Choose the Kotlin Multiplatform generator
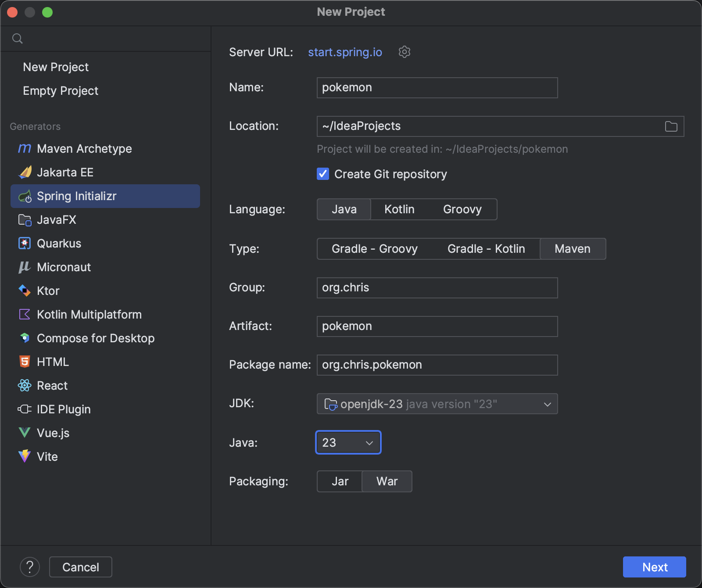Screen dimensions: 702x588 coord(89,315)
